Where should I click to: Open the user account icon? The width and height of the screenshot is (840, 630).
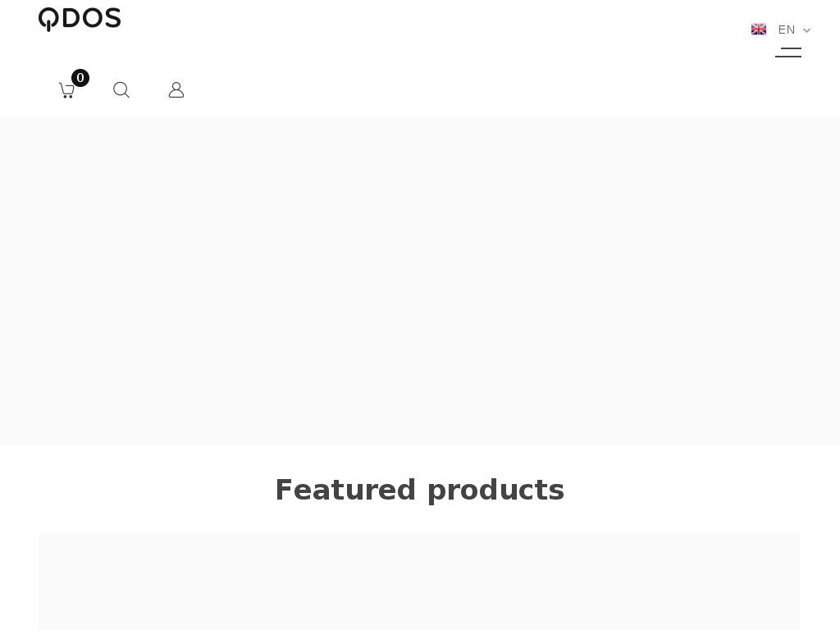[176, 90]
